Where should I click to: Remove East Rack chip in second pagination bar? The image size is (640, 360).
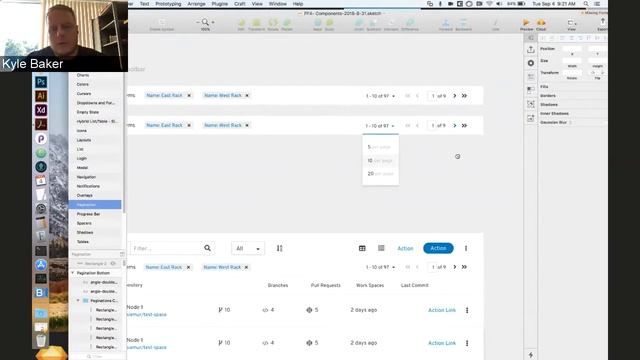tap(189, 125)
